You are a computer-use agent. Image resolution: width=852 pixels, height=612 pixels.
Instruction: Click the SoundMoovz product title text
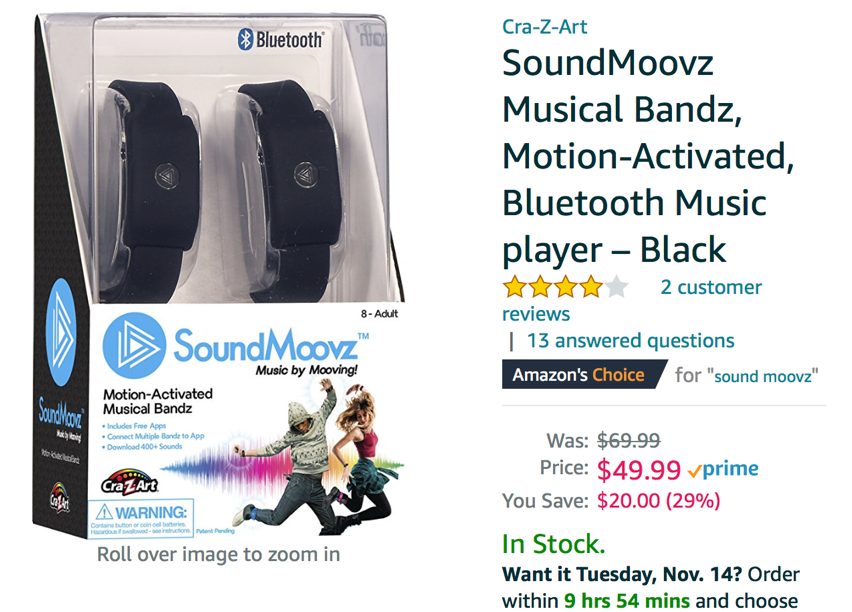point(633,155)
